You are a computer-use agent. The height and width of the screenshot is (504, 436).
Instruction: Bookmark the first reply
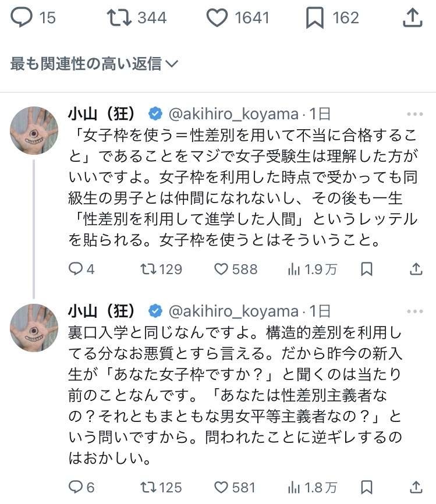coord(367,269)
